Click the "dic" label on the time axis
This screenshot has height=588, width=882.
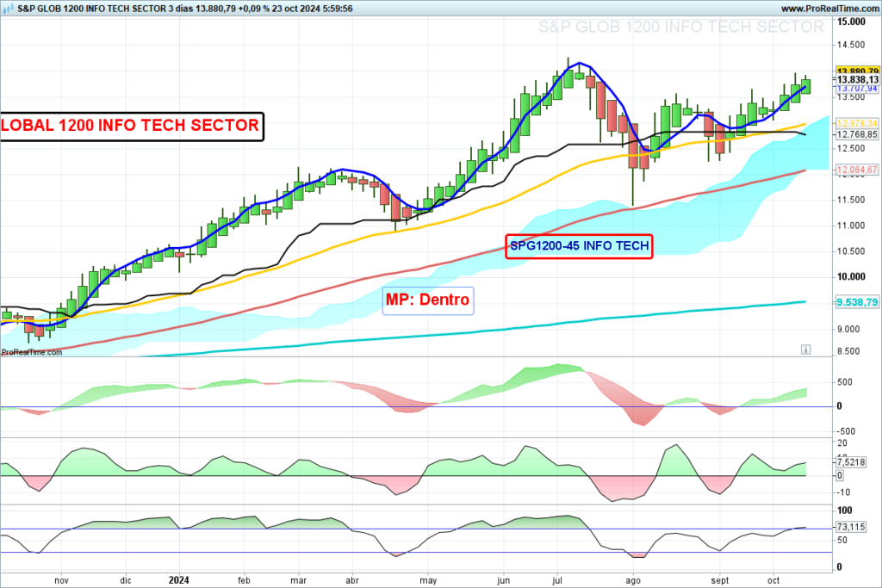pyautogui.click(x=126, y=580)
